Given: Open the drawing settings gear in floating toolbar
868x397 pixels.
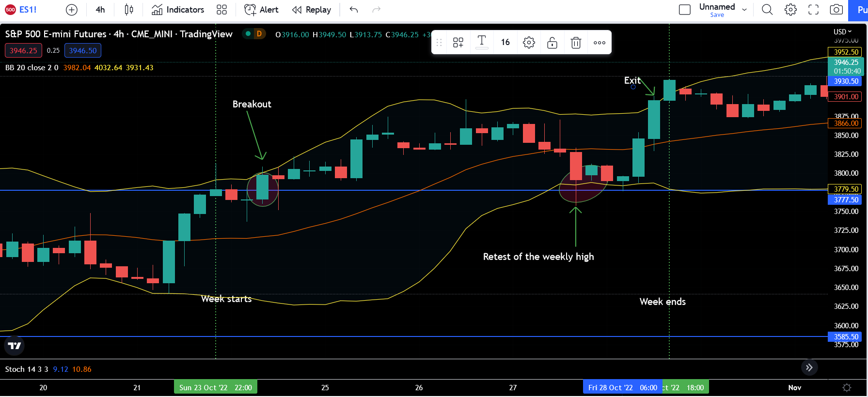Looking at the screenshot, I should click(x=529, y=43).
